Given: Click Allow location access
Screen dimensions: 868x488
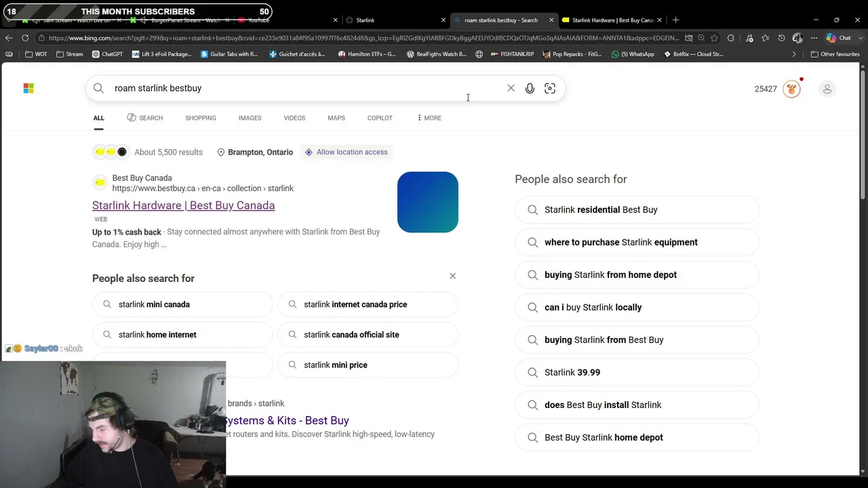Looking at the screenshot, I should tap(347, 152).
